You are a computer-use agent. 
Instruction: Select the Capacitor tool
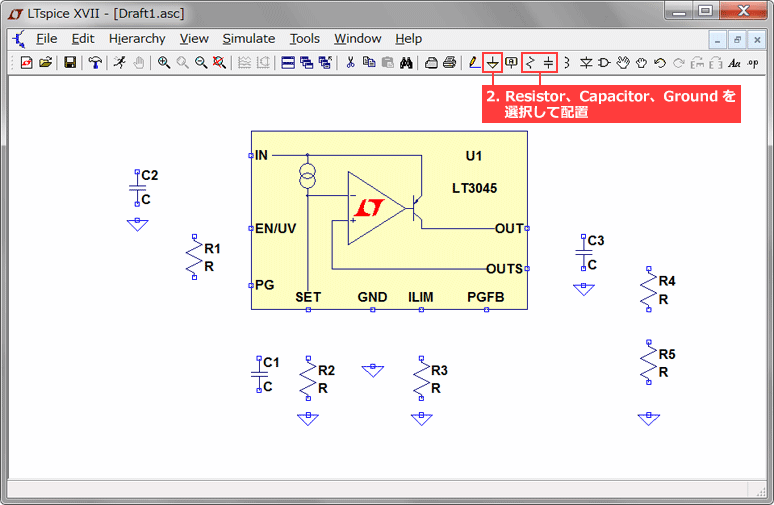[x=548, y=63]
